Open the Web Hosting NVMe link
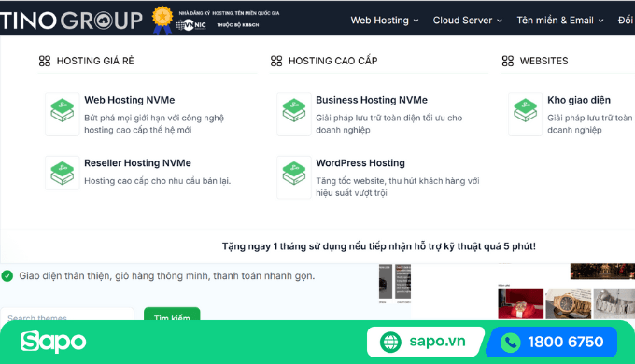Screen dimensions: 635x364 pos(130,100)
